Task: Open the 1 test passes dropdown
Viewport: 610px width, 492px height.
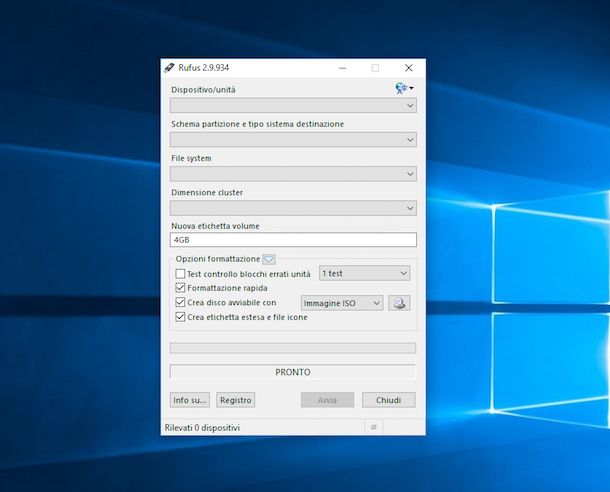Action: pos(365,273)
